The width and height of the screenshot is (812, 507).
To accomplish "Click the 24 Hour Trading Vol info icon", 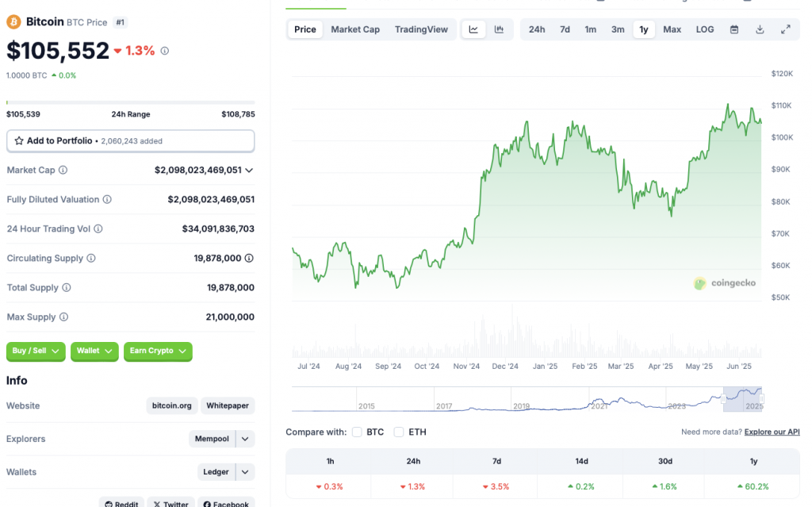I will [98, 229].
